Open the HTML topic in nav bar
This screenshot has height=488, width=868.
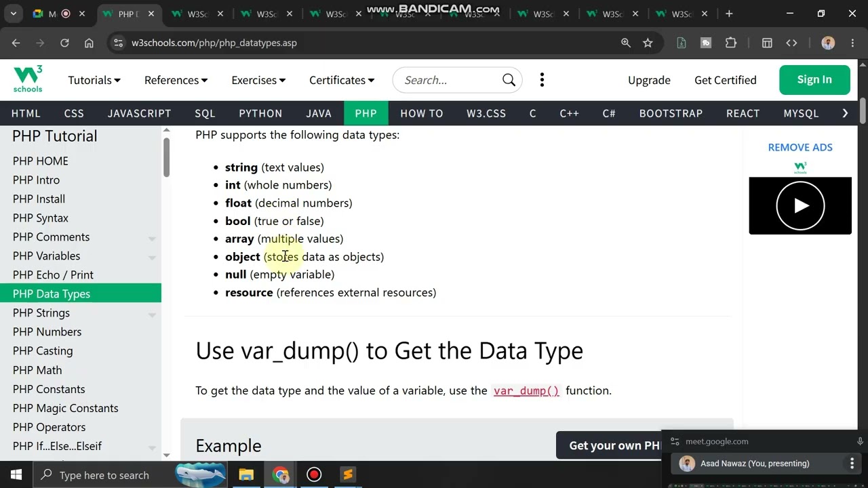pyautogui.click(x=26, y=113)
